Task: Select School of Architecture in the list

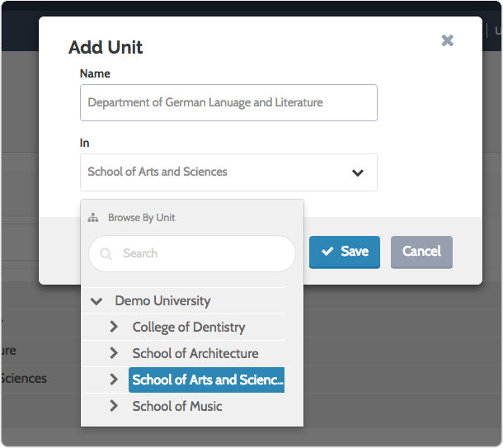Action: coord(195,353)
